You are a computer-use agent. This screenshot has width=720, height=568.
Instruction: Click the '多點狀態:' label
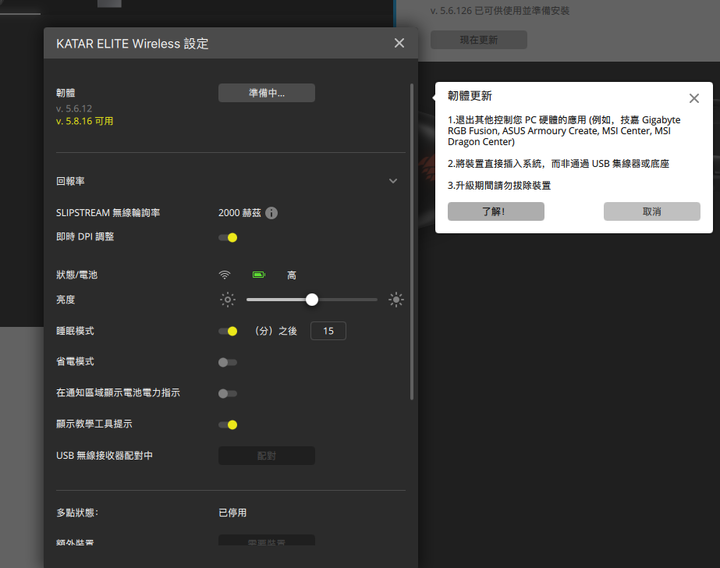click(x=77, y=513)
